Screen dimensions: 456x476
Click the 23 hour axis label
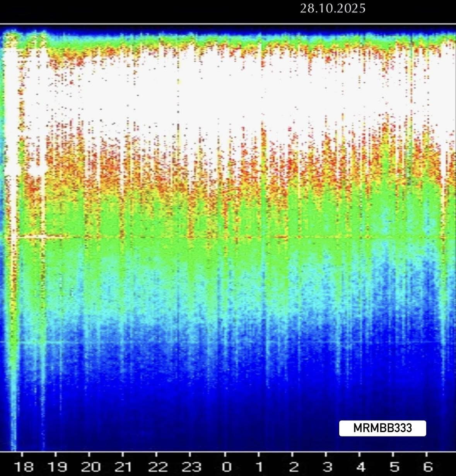(x=191, y=466)
